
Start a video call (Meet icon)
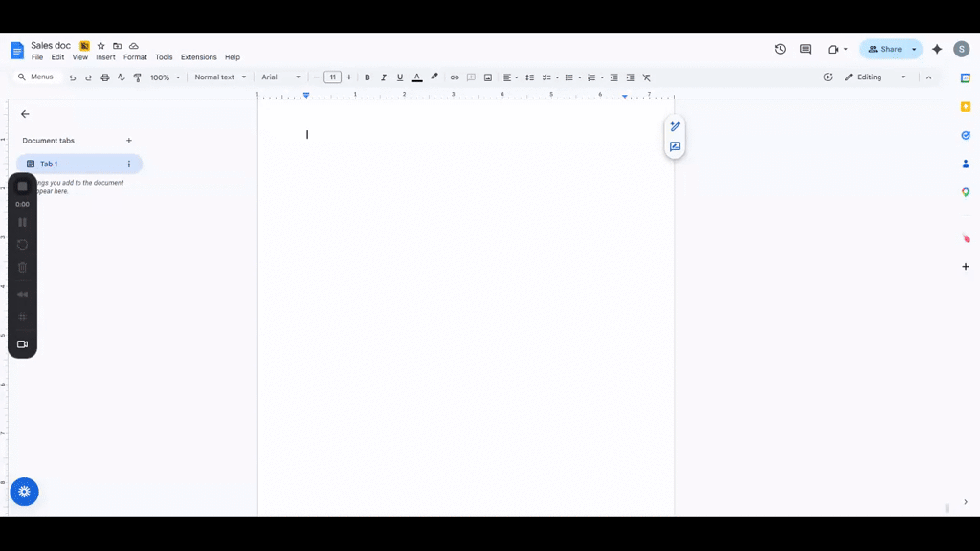(834, 49)
